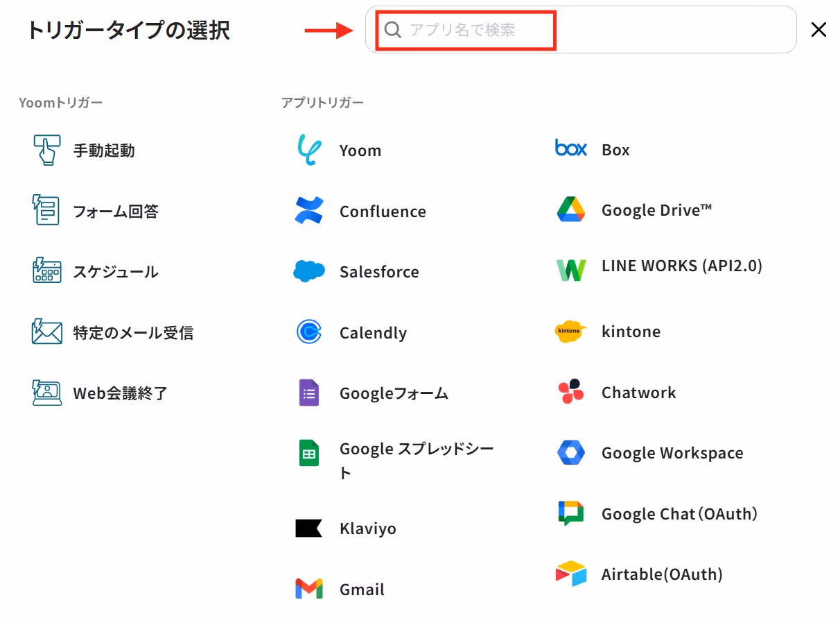The height and width of the screenshot is (618, 840).
Task: Select the Salesforce cloud icon
Action: point(308,271)
